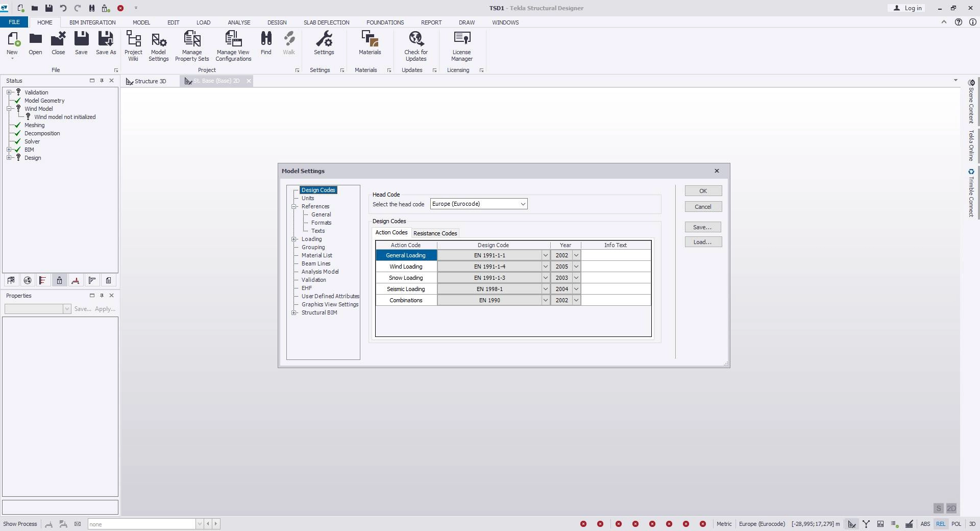The width and height of the screenshot is (980, 531).
Task: Click the Log in button
Action: 908,8
